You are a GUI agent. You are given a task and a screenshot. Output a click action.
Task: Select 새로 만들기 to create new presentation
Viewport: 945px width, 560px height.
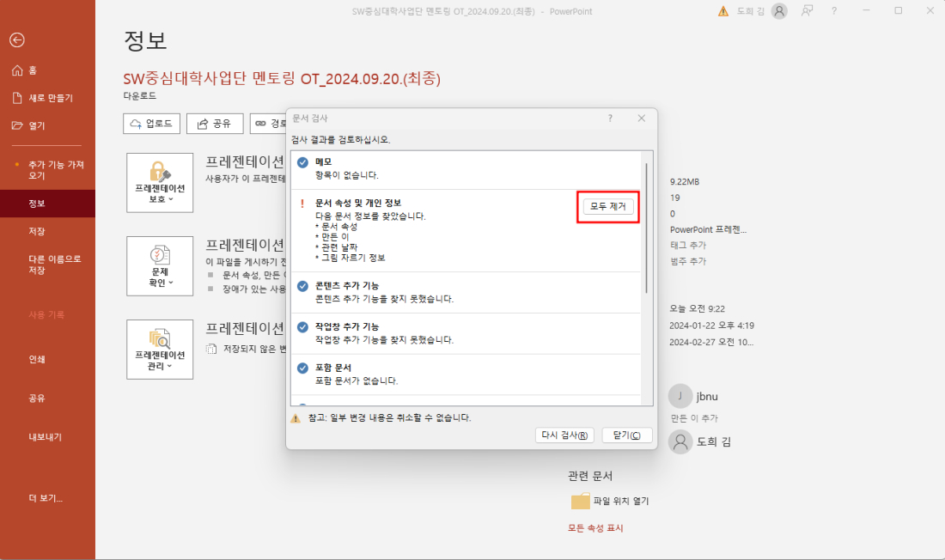[x=43, y=98]
